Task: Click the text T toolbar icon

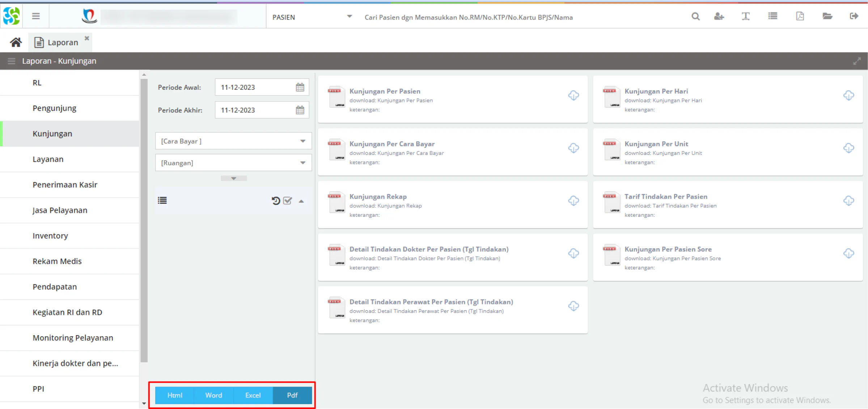Action: (x=745, y=16)
